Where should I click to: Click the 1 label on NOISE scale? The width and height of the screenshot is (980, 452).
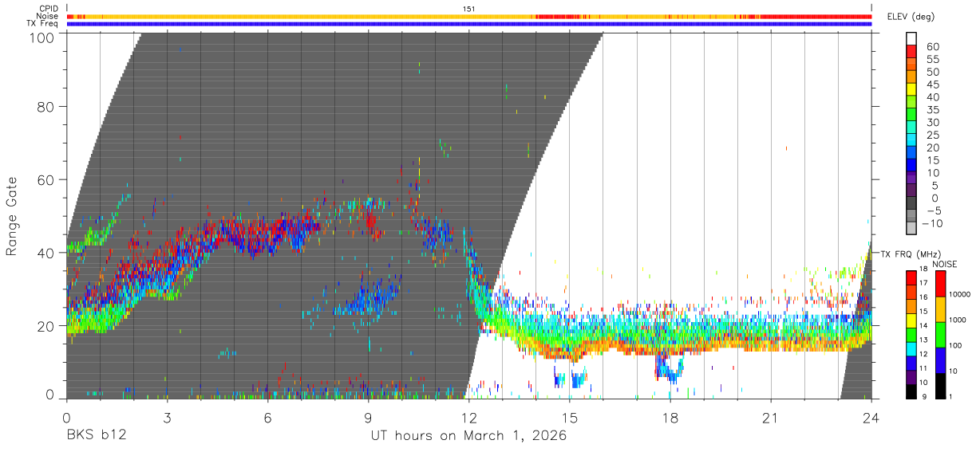click(952, 396)
